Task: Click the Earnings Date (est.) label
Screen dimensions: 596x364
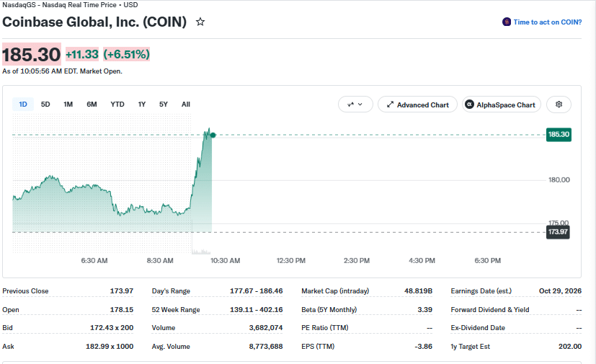Action: 481,291
